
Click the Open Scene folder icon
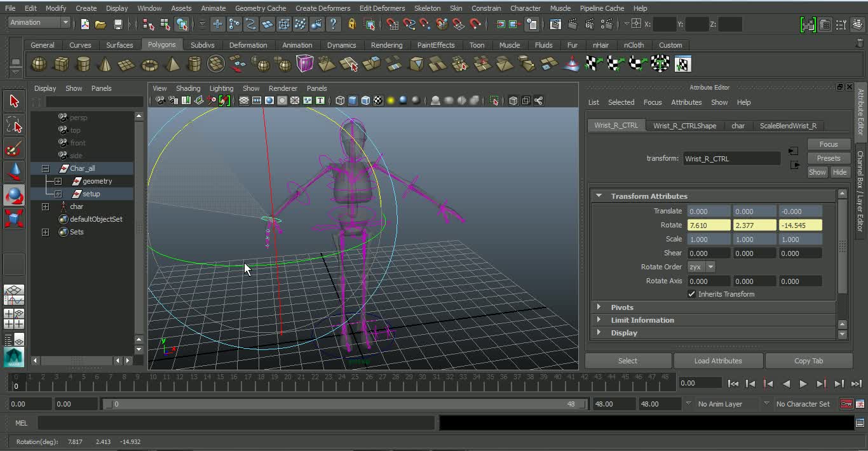click(x=100, y=24)
